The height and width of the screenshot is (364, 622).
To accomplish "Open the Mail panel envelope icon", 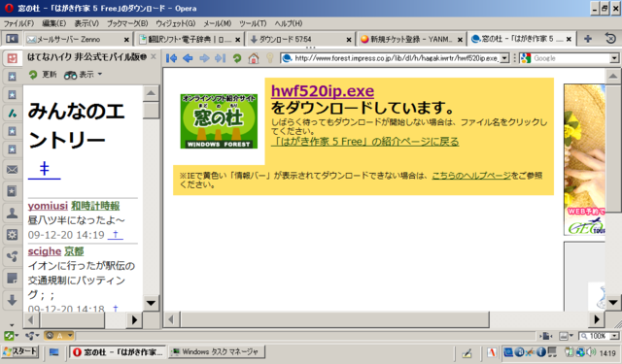I will click(x=12, y=170).
